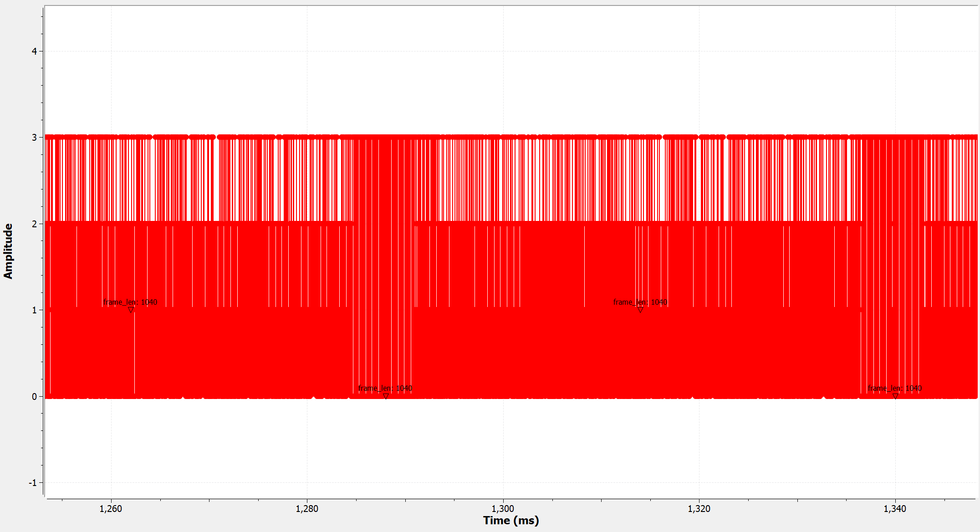
Task: Click the 1,280 tick label on time axis
Action: (307, 509)
